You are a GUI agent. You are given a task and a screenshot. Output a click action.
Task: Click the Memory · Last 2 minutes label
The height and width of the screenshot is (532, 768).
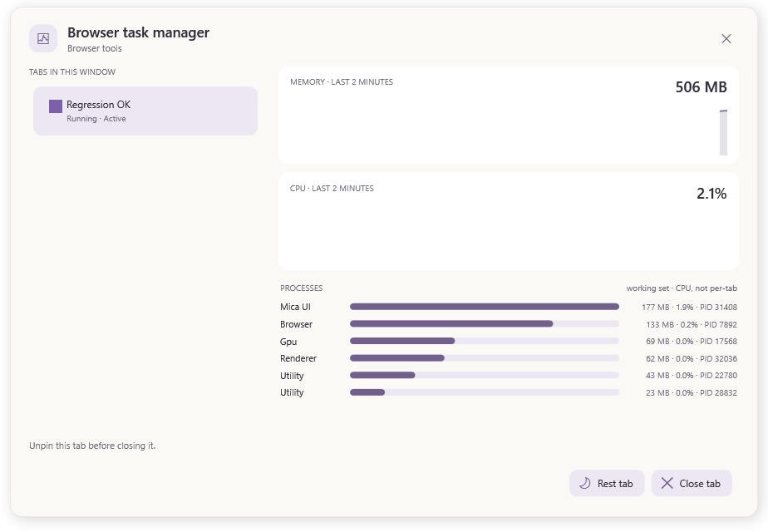[342, 81]
